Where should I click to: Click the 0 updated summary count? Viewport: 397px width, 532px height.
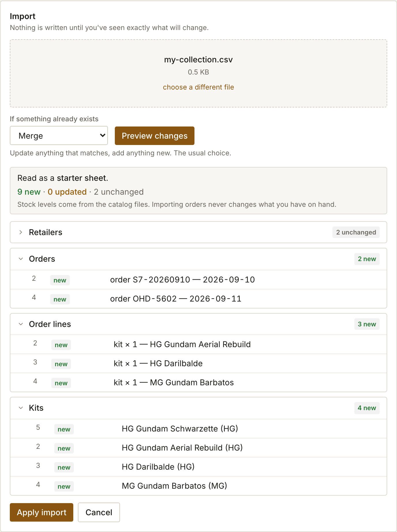pyautogui.click(x=67, y=192)
